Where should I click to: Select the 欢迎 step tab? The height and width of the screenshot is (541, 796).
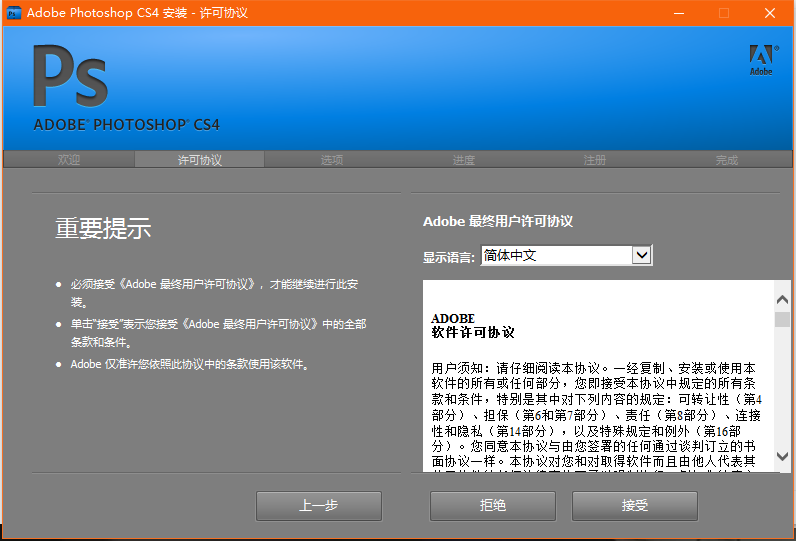click(x=69, y=160)
